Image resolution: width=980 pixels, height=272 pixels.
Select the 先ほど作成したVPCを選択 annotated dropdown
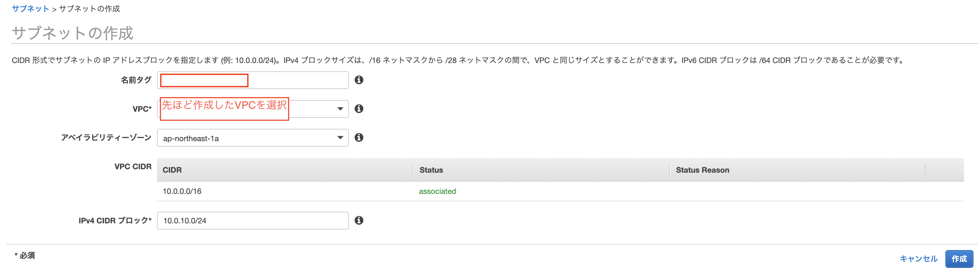(x=225, y=108)
